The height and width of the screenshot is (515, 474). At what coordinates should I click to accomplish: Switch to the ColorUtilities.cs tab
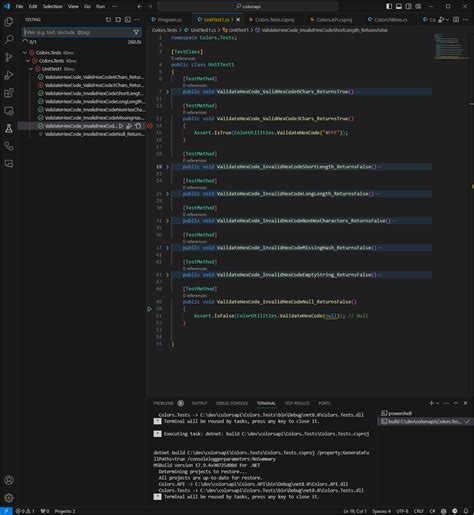pyautogui.click(x=391, y=20)
